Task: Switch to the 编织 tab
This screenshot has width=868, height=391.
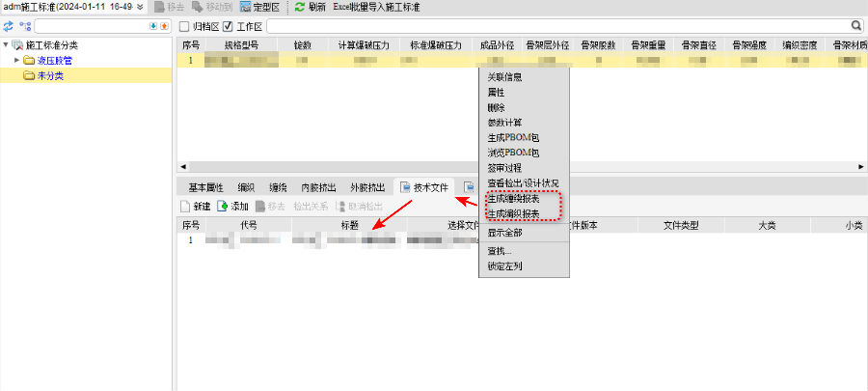Action: point(246,187)
